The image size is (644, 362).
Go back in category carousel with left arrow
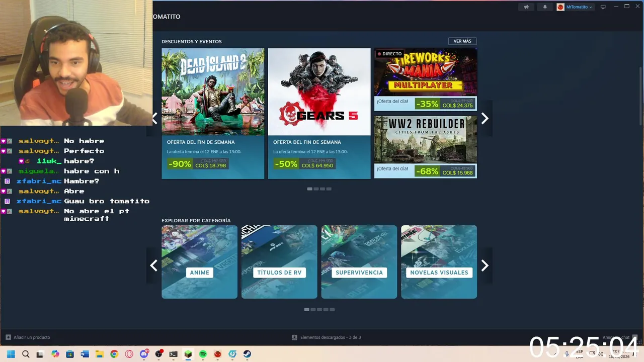coord(153,265)
